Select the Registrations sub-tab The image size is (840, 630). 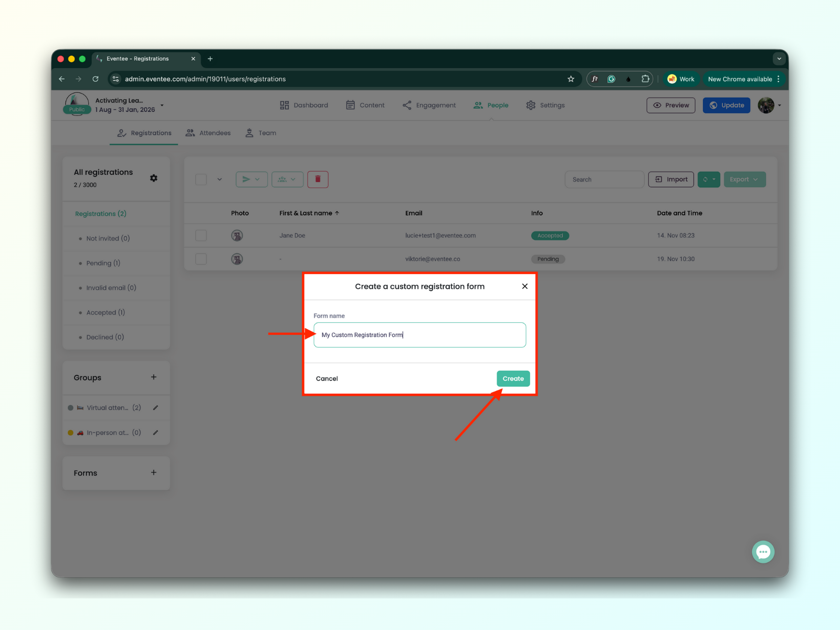pyautogui.click(x=144, y=133)
